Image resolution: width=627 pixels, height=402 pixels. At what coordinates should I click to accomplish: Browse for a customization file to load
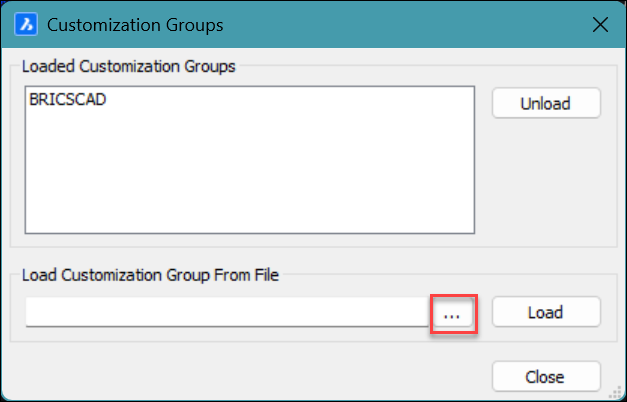[x=452, y=313]
